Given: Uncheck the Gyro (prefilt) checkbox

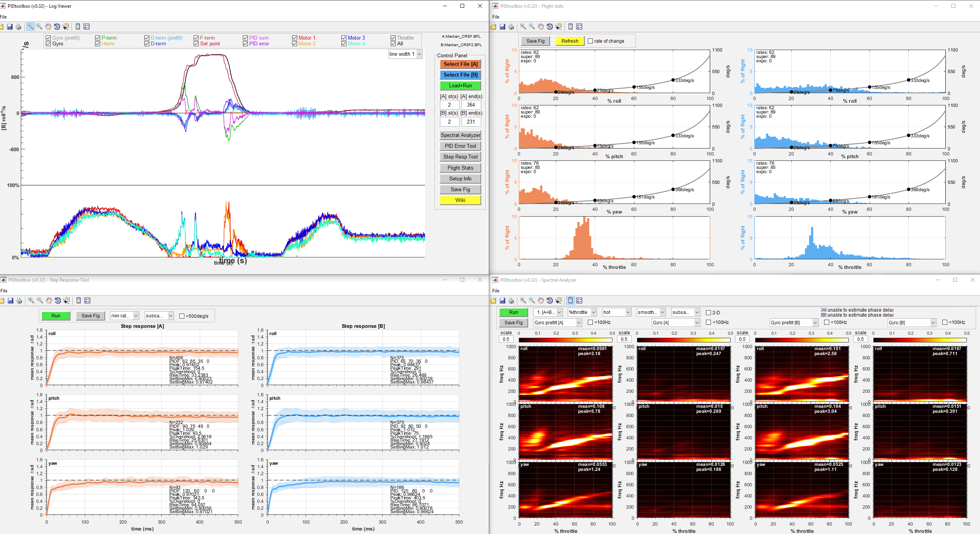Looking at the screenshot, I should [x=48, y=38].
